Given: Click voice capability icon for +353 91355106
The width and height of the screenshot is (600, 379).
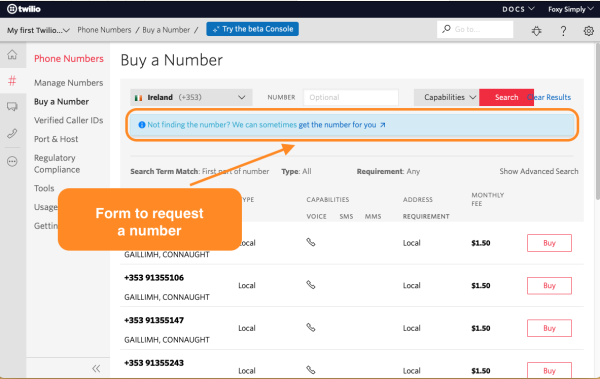Looking at the screenshot, I should pos(311,285).
